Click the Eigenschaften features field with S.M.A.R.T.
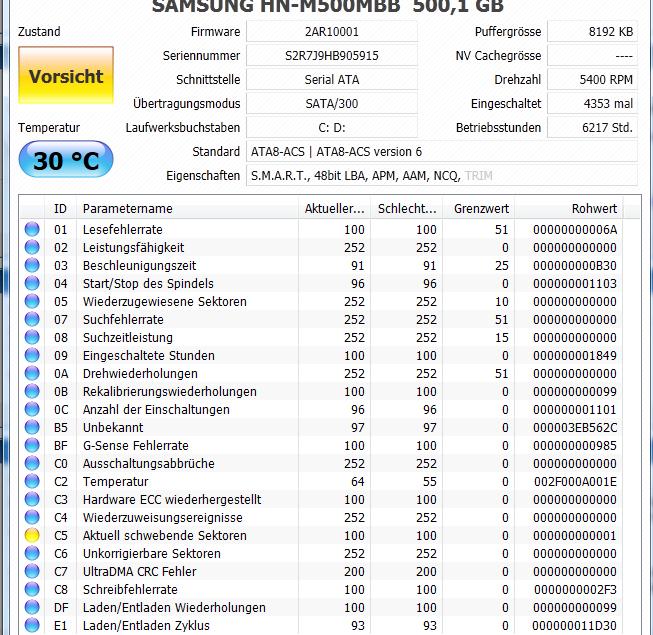Viewport: 653px width, 635px height. tap(442, 176)
